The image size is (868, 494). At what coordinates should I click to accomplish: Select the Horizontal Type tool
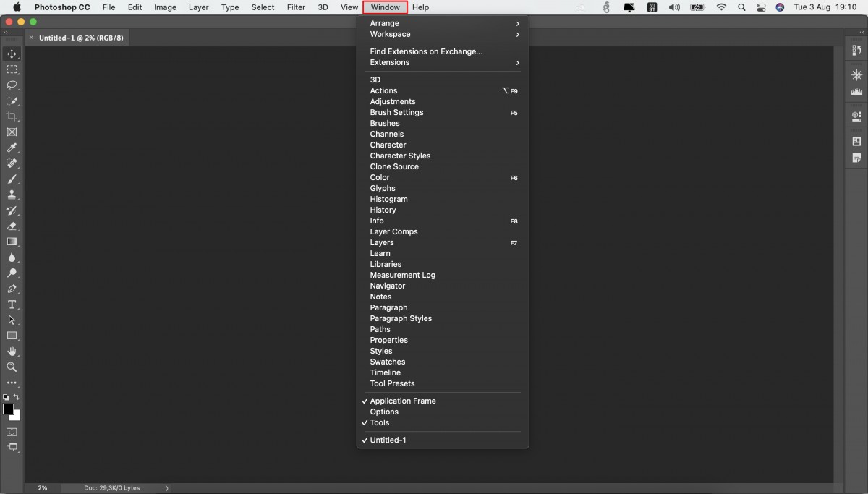(x=12, y=305)
